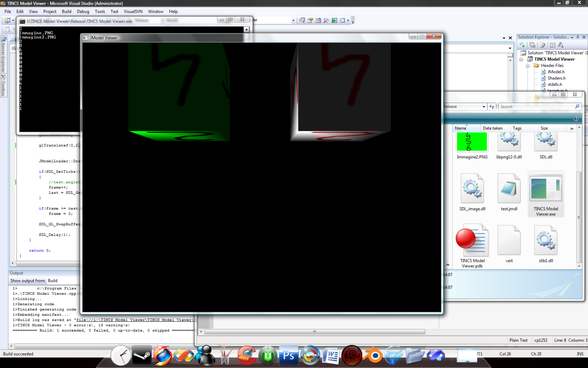588x368 pixels.
Task: Launch Photoshop from the dock
Action: [288, 355]
